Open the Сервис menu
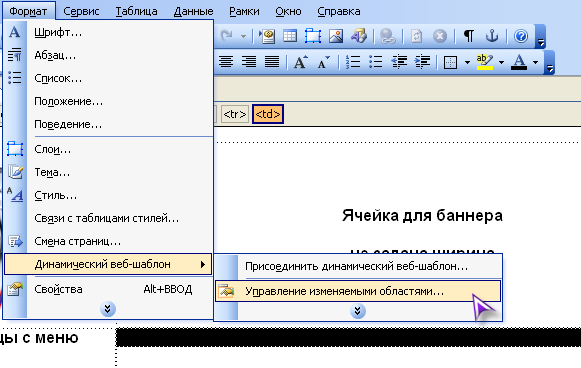This screenshot has height=368, width=581. tap(81, 11)
